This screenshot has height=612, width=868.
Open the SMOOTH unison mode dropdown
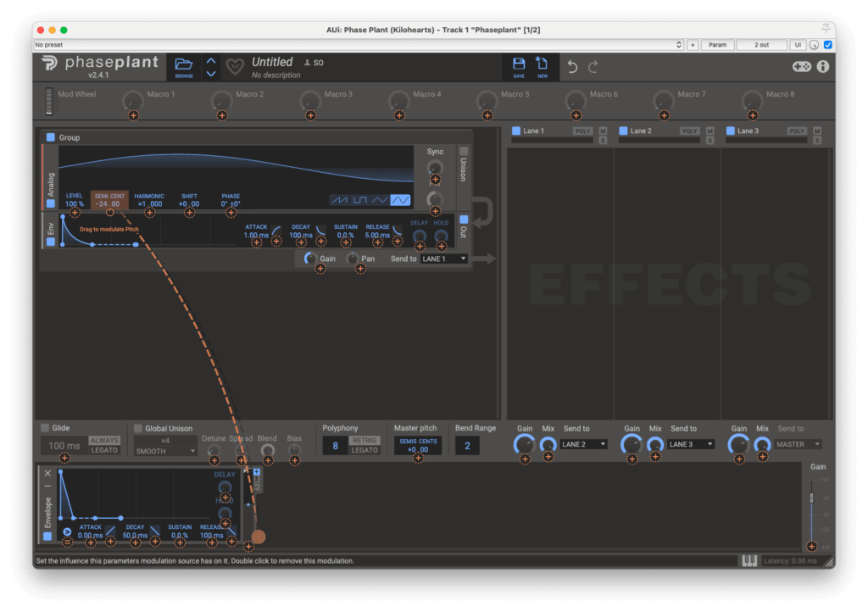click(165, 451)
